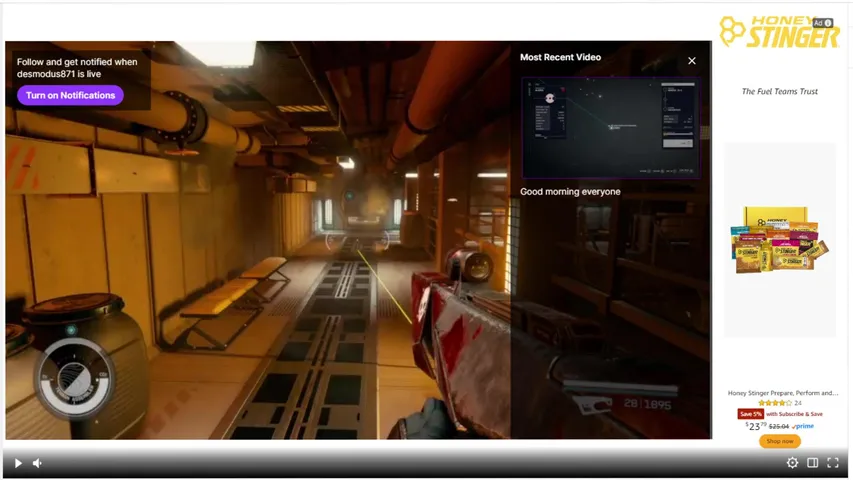Viewport: 853px width, 480px height.
Task: Click Shop now button in ad
Action: click(x=780, y=441)
